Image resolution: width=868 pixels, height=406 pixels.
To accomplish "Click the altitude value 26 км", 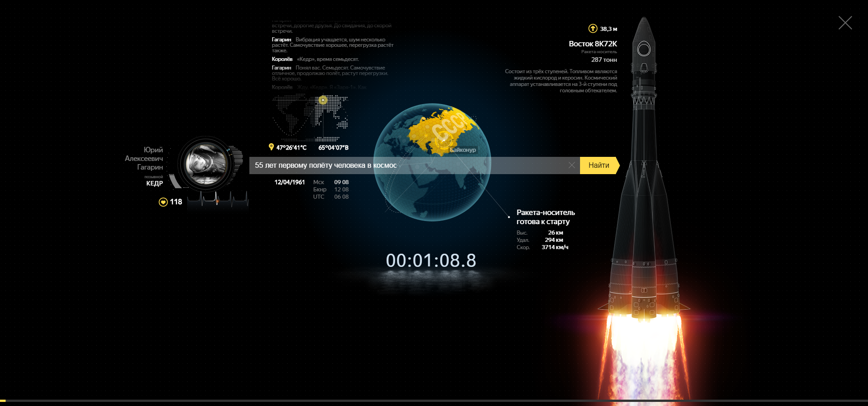I will [556, 233].
